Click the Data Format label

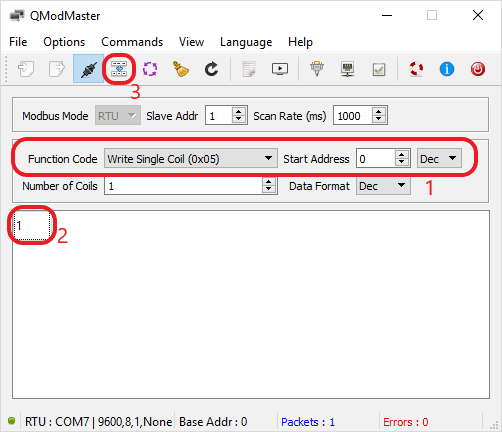(319, 186)
